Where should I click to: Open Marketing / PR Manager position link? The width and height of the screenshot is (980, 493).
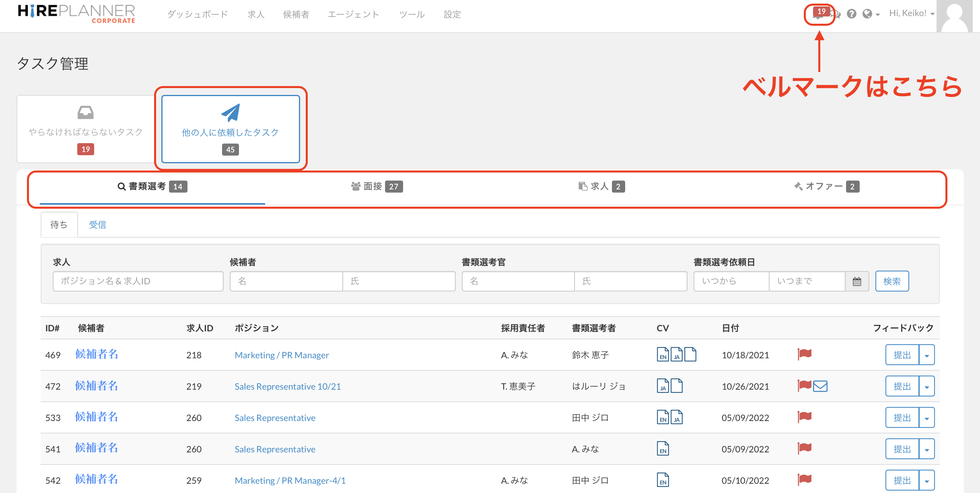[282, 355]
